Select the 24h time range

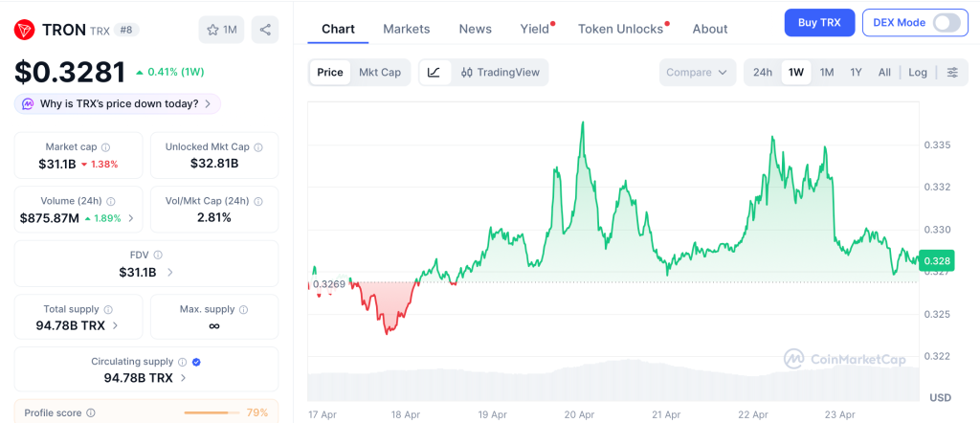762,72
